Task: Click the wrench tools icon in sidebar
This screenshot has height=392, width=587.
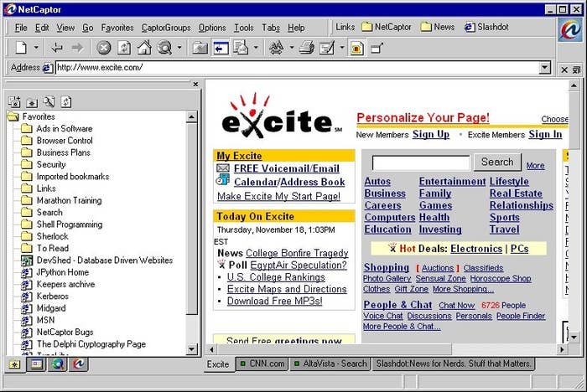Action: [49, 101]
